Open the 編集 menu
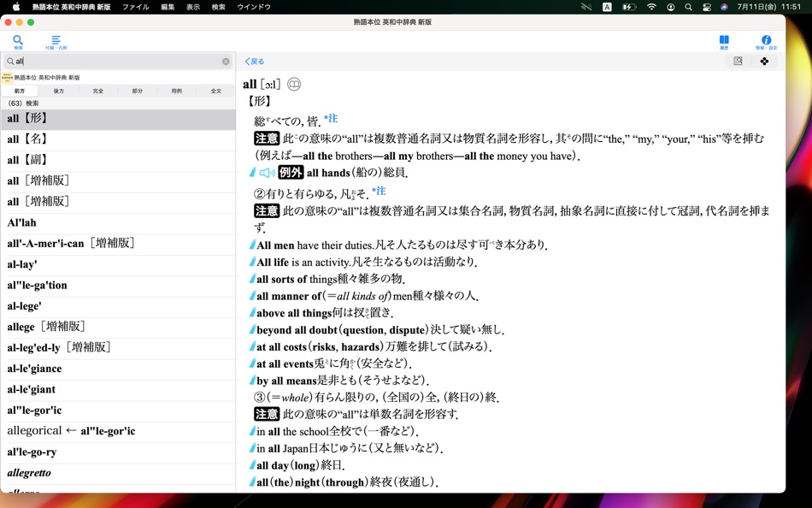The width and height of the screenshot is (812, 508). click(x=168, y=7)
